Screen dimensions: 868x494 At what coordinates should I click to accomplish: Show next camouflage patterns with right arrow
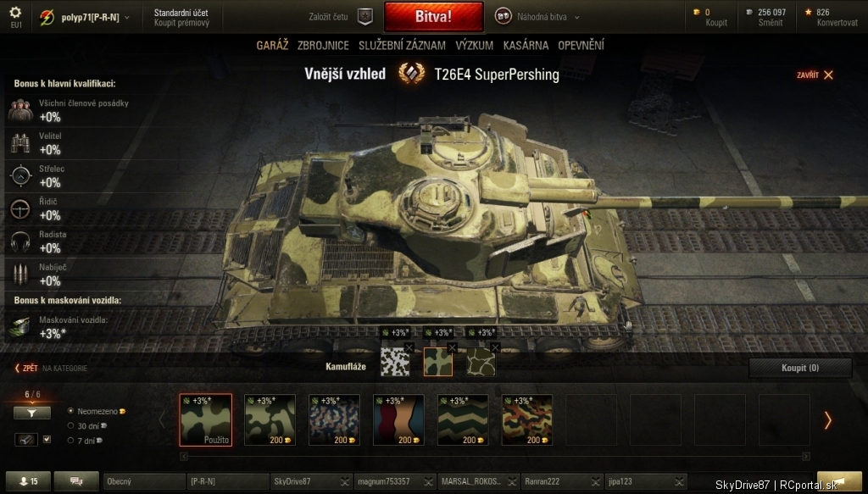(x=827, y=420)
